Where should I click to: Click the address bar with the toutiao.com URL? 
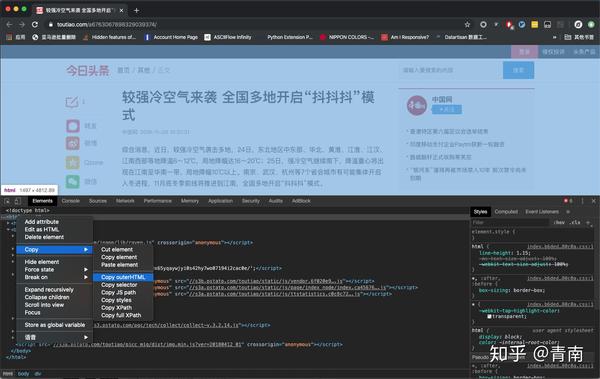(254, 25)
